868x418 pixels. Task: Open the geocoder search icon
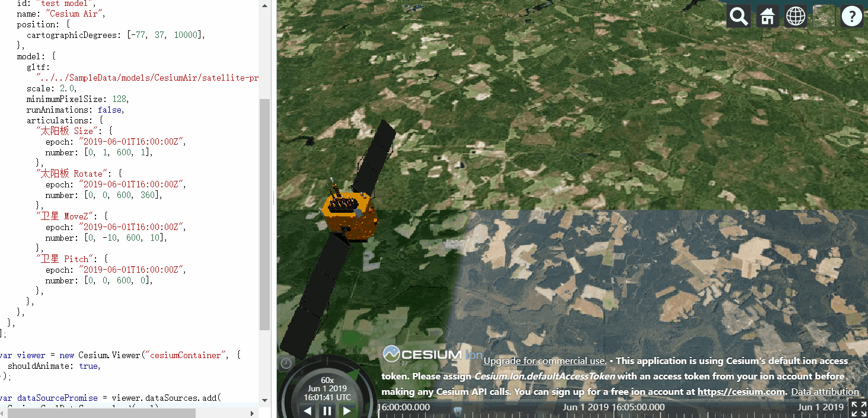tap(739, 17)
